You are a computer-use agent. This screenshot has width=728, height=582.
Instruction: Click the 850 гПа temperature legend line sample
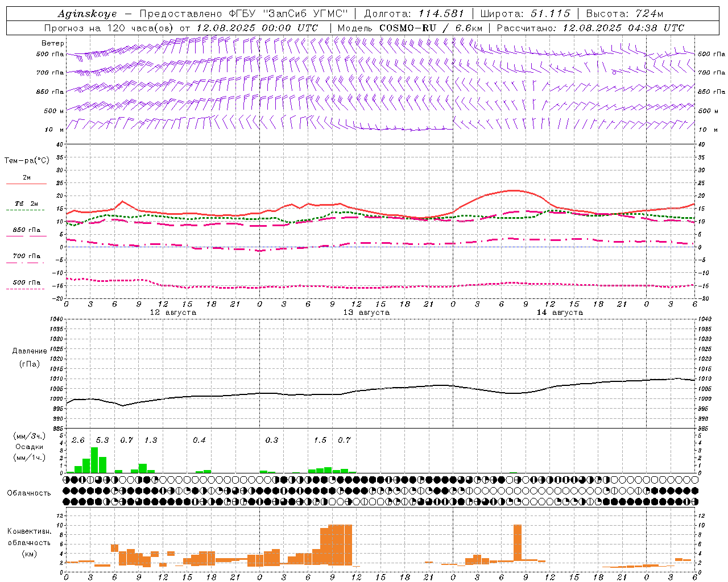coord(26,236)
